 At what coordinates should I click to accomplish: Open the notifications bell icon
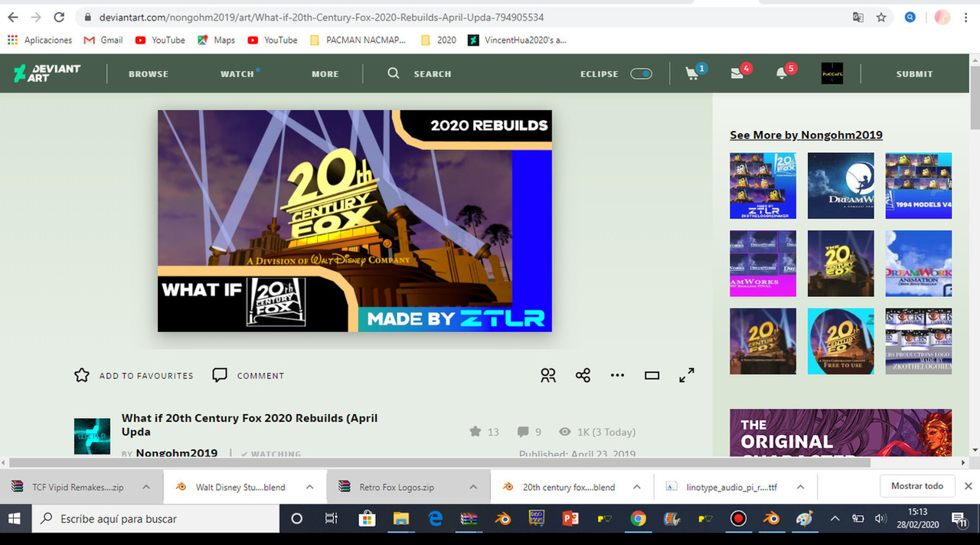pos(781,73)
